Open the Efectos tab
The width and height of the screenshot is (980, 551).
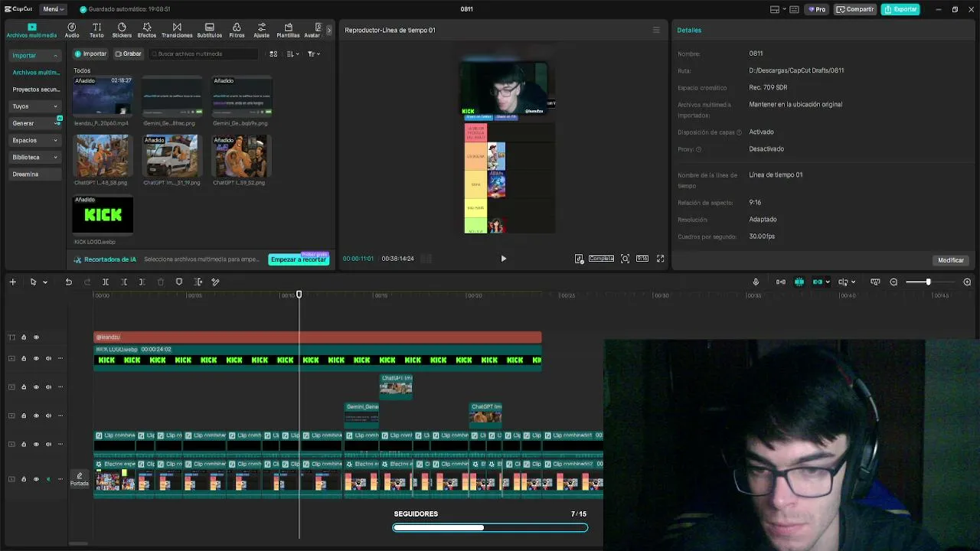point(147,31)
